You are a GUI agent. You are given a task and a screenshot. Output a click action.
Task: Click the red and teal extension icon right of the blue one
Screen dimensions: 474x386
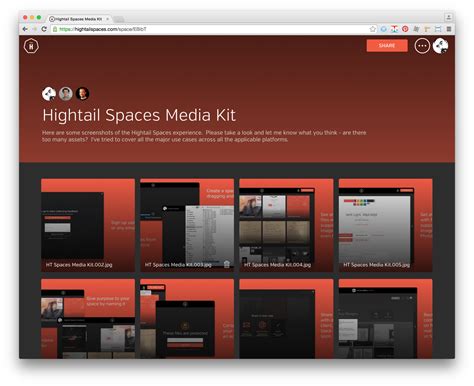394,29
